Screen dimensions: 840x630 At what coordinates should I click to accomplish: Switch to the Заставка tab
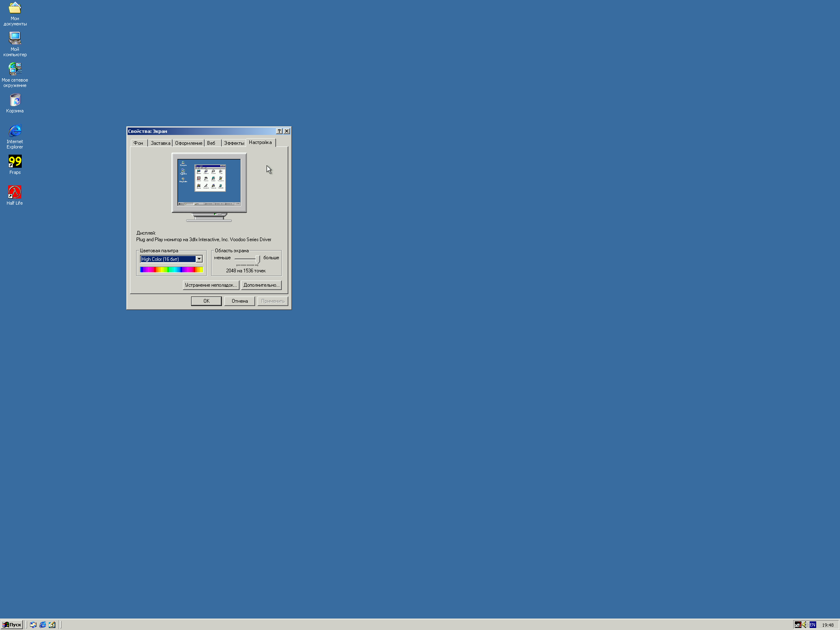point(160,143)
